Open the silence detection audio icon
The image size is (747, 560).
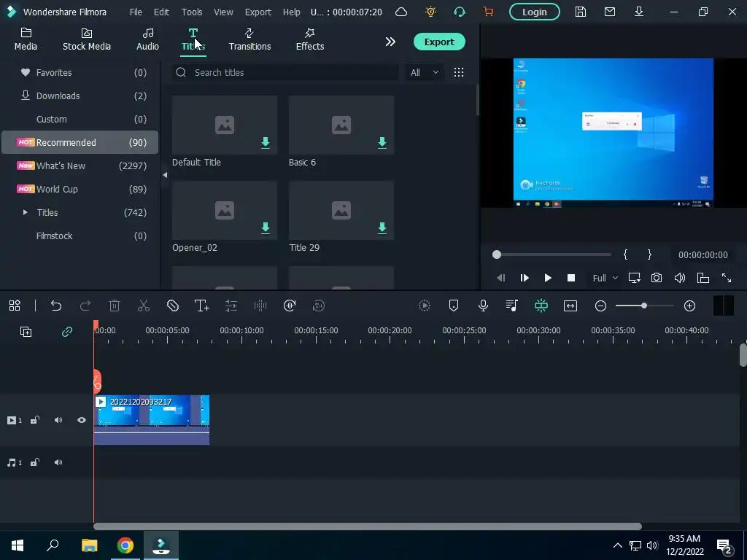tap(290, 306)
